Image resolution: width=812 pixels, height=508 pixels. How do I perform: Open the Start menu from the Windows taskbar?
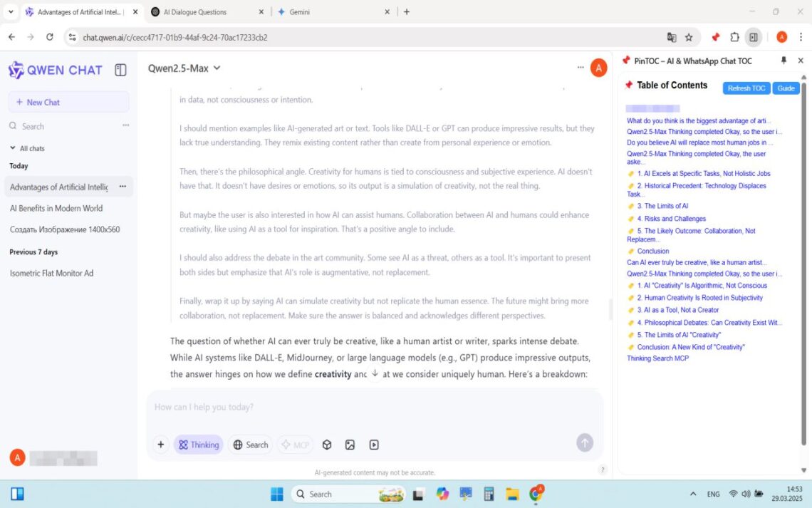276,494
